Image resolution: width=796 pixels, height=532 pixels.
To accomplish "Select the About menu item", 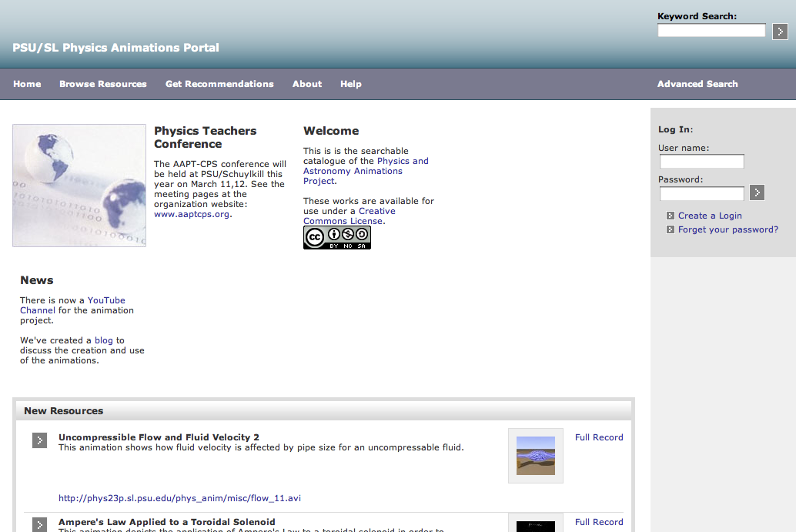I will [x=307, y=84].
